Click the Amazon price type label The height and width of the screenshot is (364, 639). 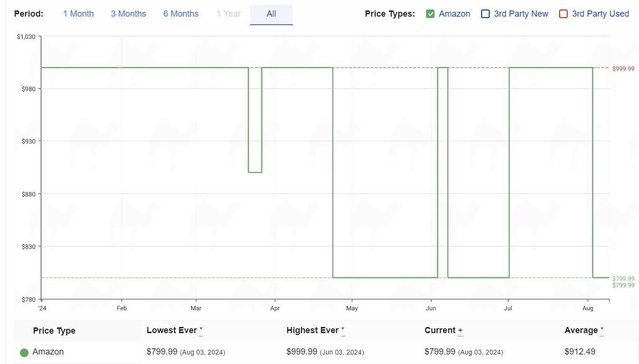[455, 14]
